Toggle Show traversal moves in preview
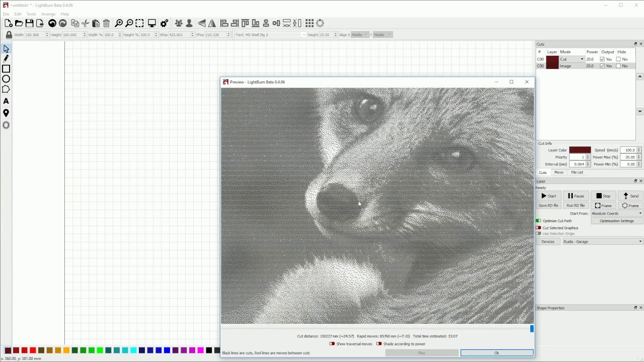This screenshot has height=362, width=644. tap(332, 344)
